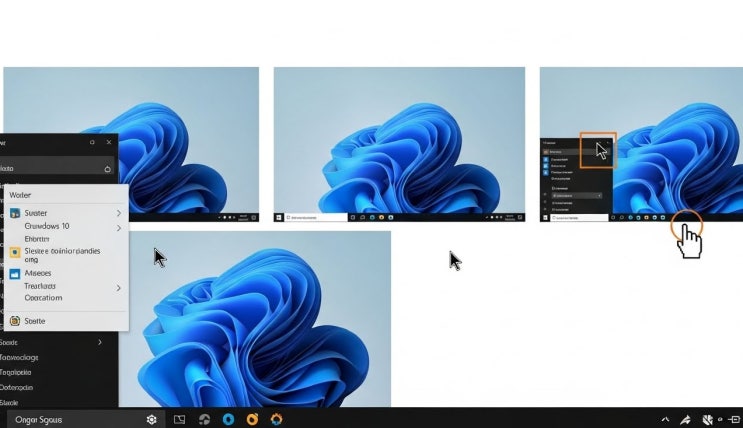Expand the 'Suater' submenu arrow
The height and width of the screenshot is (428, 743).
pos(118,213)
